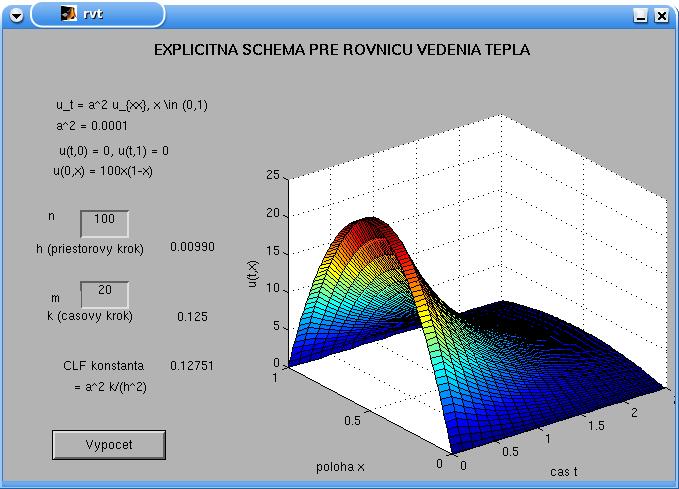The image size is (679, 489).
Task: Click the cas t axis label
Action: click(x=564, y=472)
